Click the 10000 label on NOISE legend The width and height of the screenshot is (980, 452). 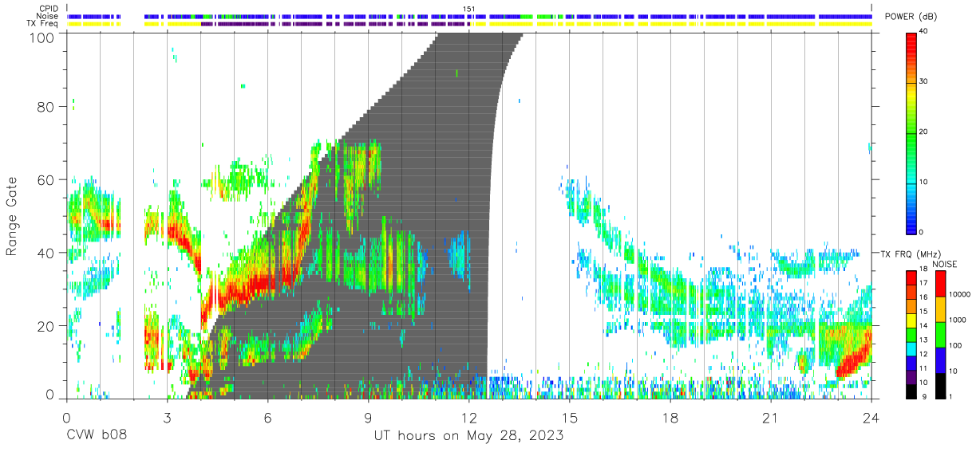960,295
